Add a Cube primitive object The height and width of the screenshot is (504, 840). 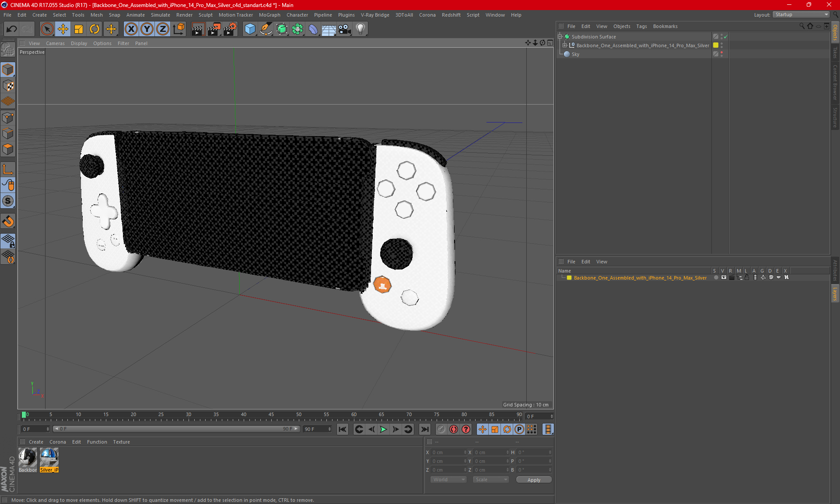(x=250, y=29)
